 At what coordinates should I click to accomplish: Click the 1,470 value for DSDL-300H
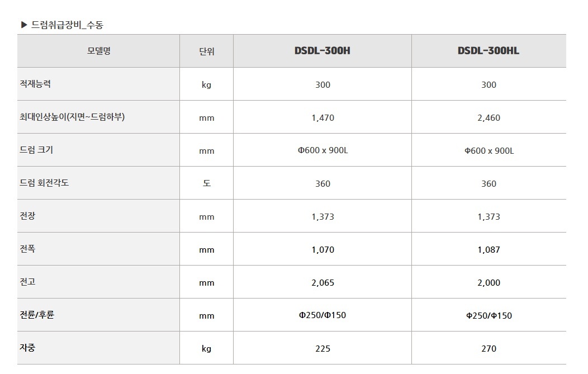[323, 118]
